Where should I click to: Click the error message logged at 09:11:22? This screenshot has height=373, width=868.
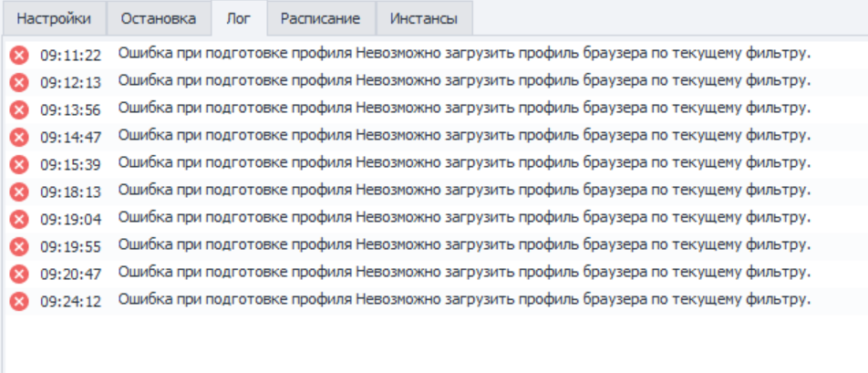coord(464,54)
